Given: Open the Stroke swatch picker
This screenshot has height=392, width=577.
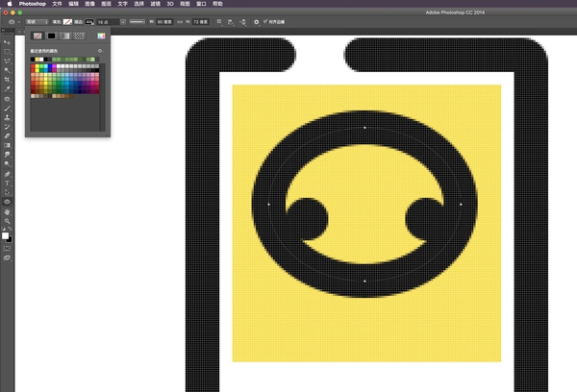Looking at the screenshot, I should (x=89, y=22).
